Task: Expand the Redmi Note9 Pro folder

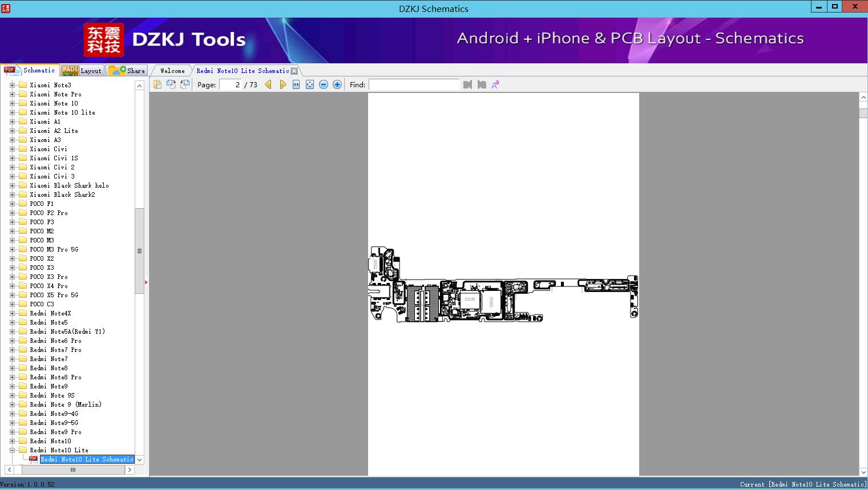Action: click(x=13, y=432)
